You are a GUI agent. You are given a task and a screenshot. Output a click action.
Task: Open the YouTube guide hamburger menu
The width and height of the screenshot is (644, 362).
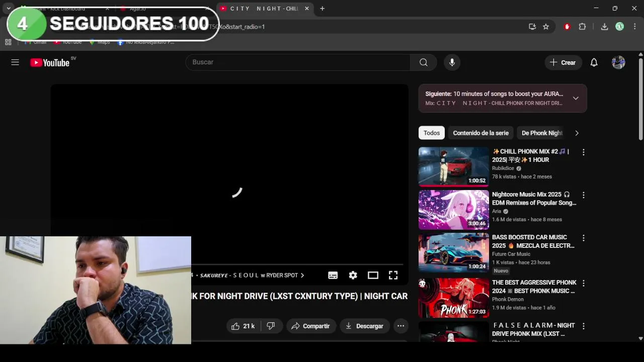15,62
